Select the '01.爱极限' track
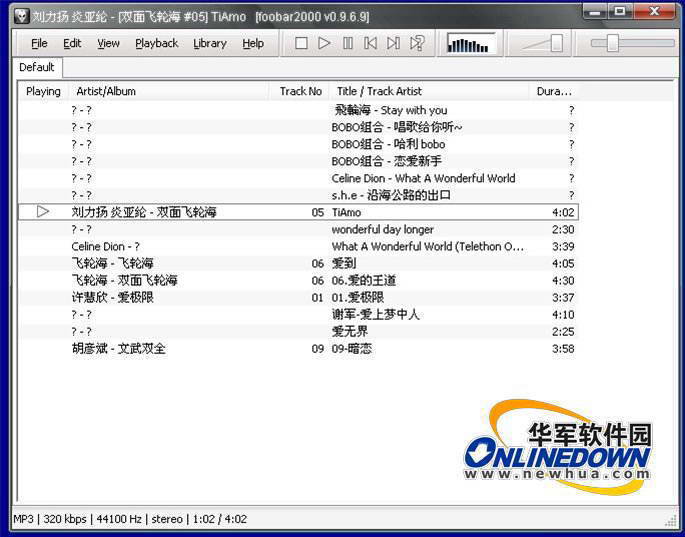685x537 pixels. click(x=358, y=298)
